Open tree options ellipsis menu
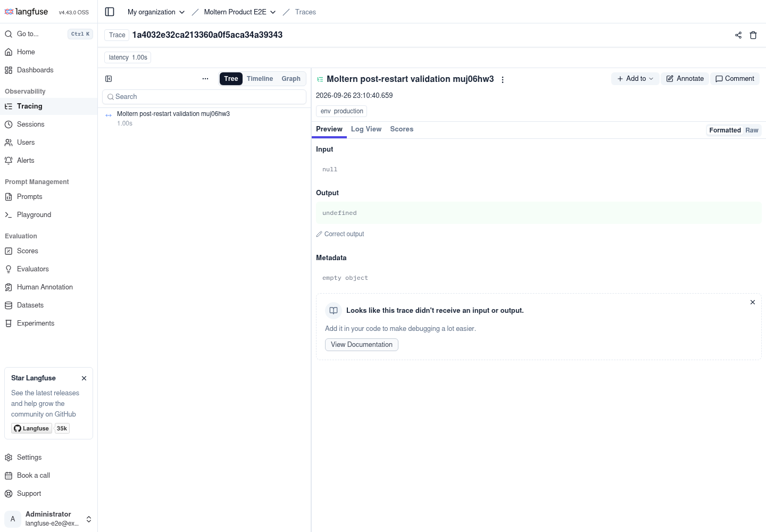This screenshot has width=766, height=532. click(205, 79)
